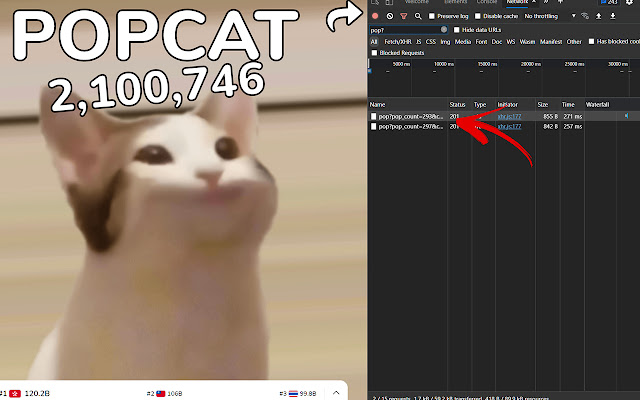Viewport: 640px width, 400px height.
Task: Import HAR file with upload arrow
Action: [599, 16]
